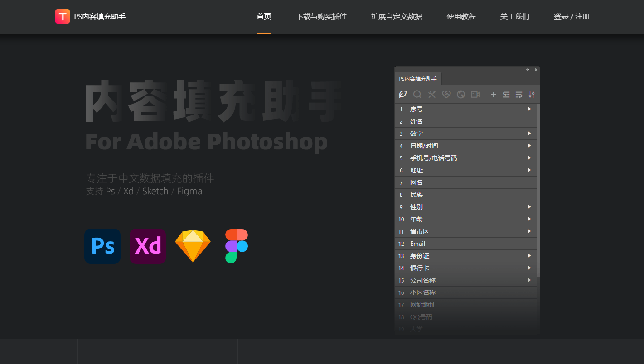644x364 pixels.
Task: Open the wrench and screwdriver tools icon
Action: [x=432, y=94]
